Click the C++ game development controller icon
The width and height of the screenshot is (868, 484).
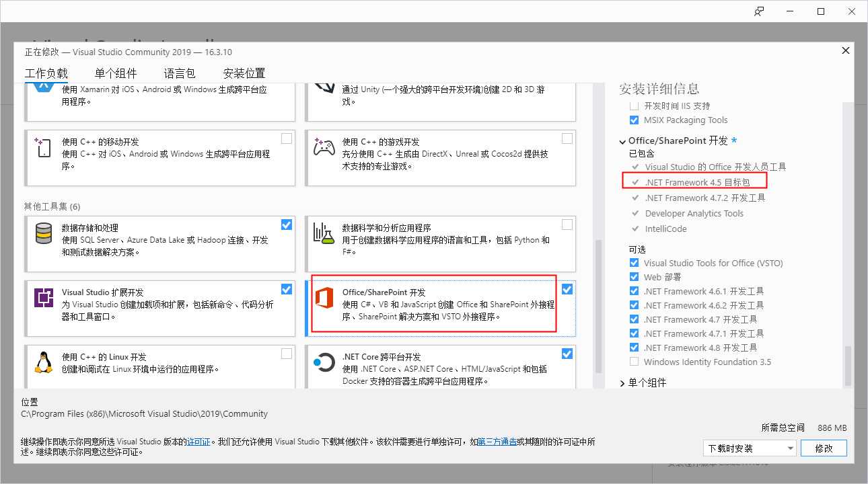click(x=324, y=147)
